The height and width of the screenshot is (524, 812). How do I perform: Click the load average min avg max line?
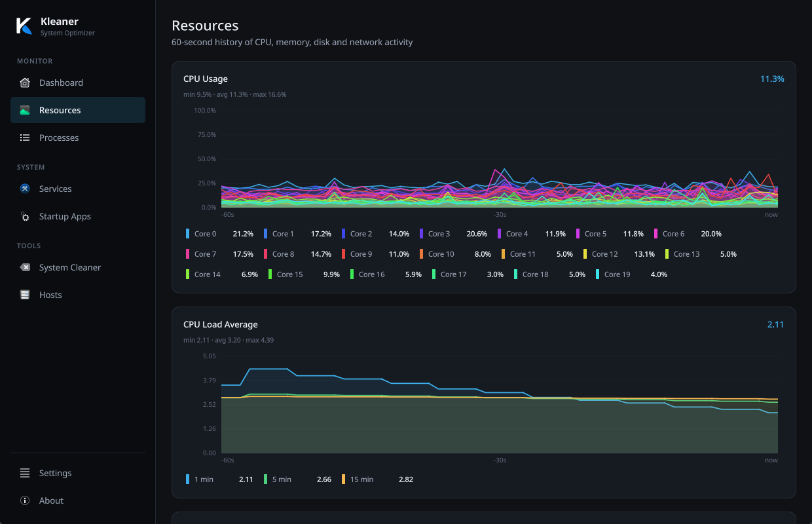point(229,340)
